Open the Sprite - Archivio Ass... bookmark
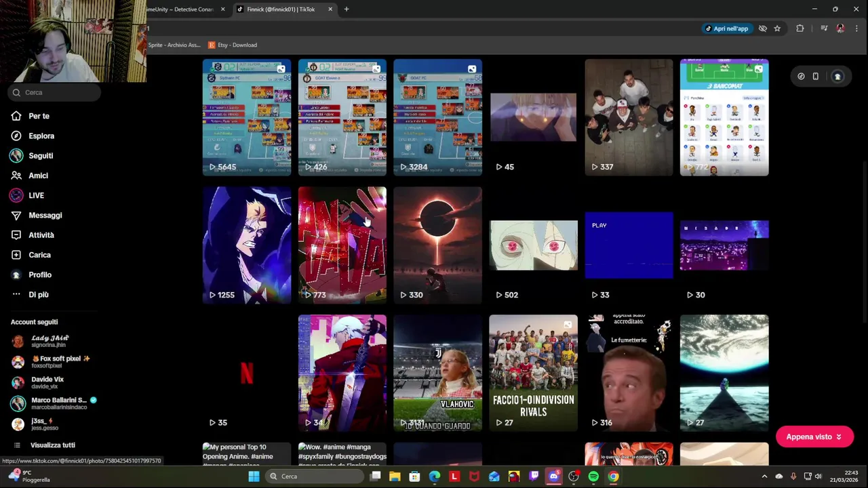This screenshot has width=868, height=488. pos(174,45)
